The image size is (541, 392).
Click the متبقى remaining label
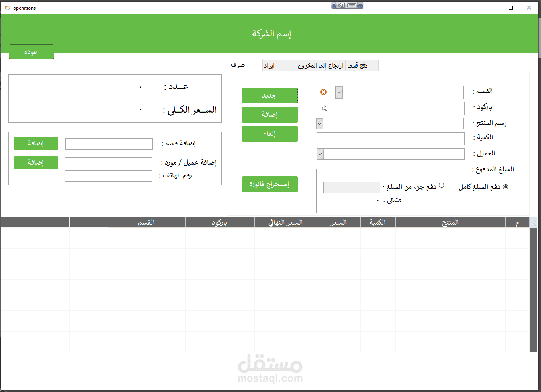tap(393, 200)
